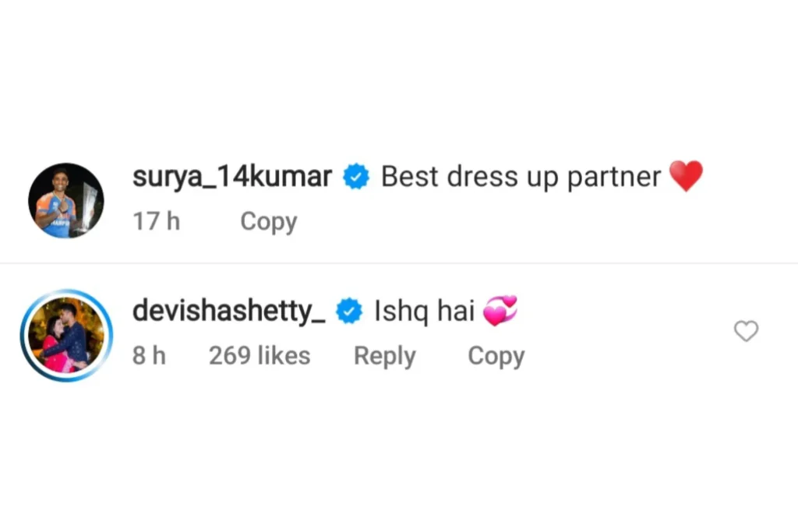View the 269 likes list
The image size is (798, 532).
click(x=260, y=355)
